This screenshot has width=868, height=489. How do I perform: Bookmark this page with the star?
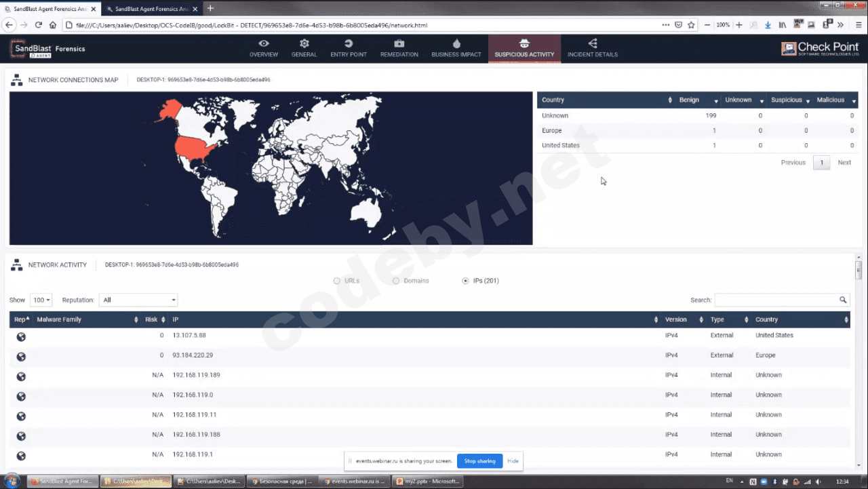click(691, 25)
